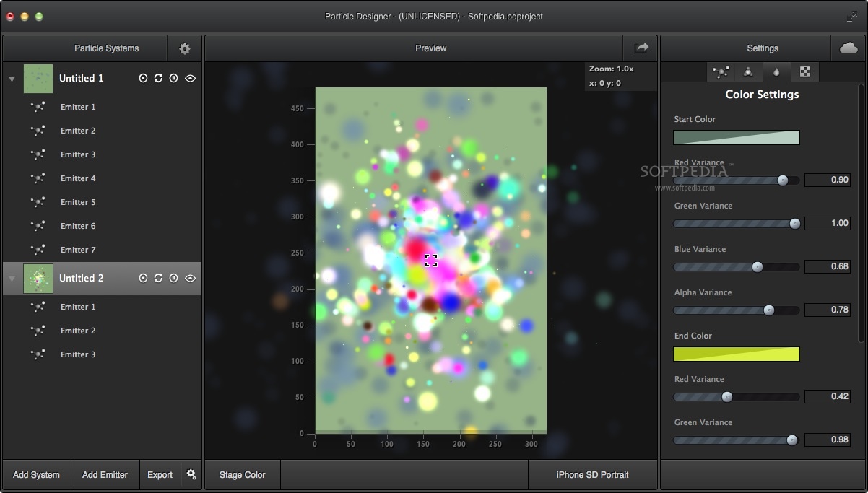
Task: Hide the Untitled 1 system with eye icon
Action: (191, 78)
